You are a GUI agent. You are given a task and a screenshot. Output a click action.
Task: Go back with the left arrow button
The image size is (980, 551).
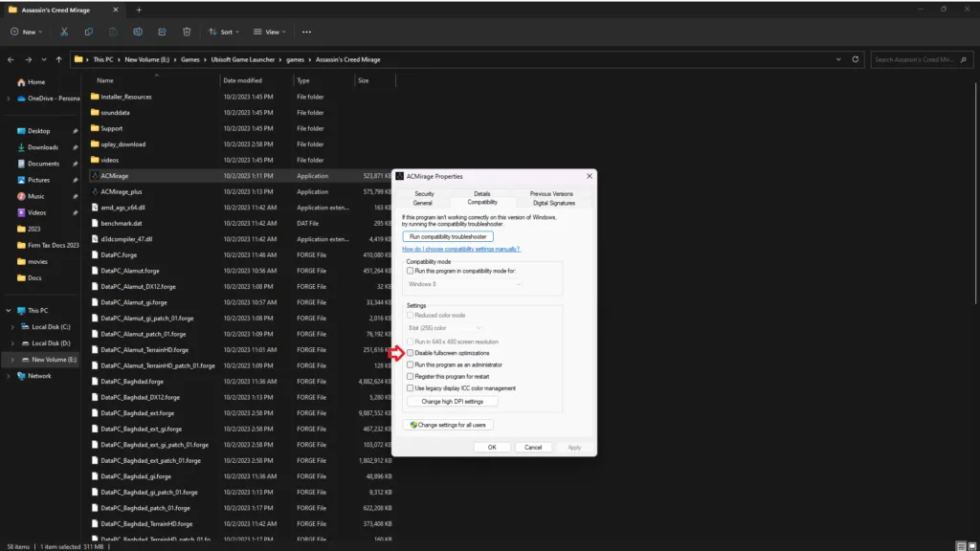point(11,60)
